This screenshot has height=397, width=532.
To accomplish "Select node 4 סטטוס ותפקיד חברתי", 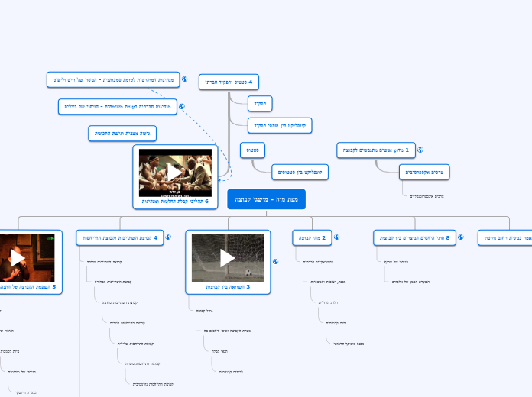I will point(229,82).
